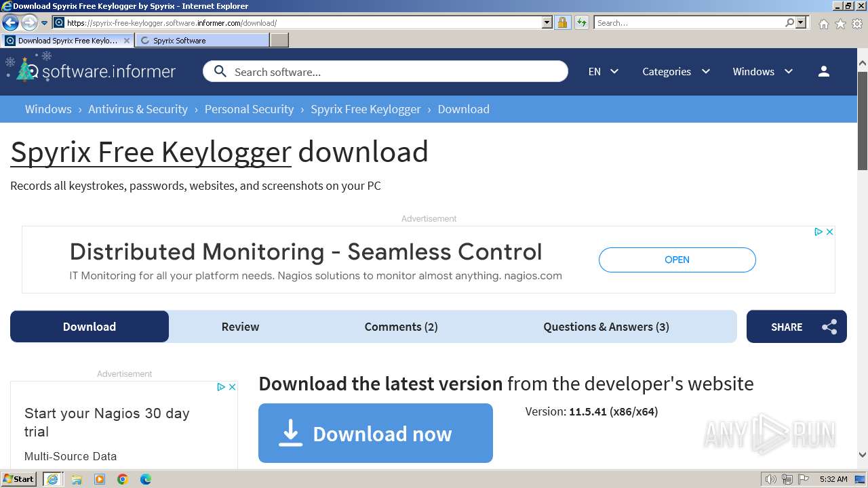This screenshot has height=488, width=868.
Task: Click the IE search box
Action: (689, 22)
